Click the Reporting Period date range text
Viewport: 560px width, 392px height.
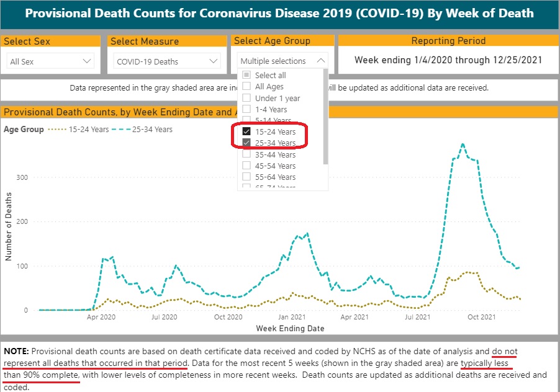[448, 60]
